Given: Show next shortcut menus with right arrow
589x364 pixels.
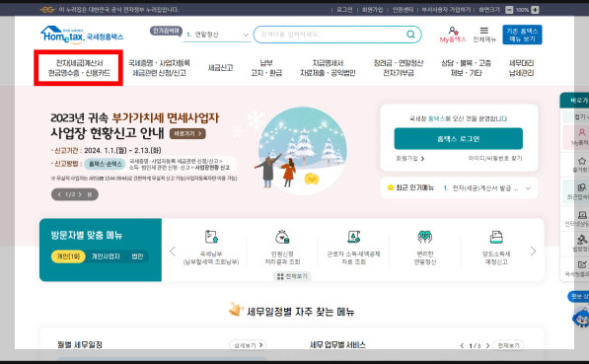Looking at the screenshot, I should pos(533,251).
